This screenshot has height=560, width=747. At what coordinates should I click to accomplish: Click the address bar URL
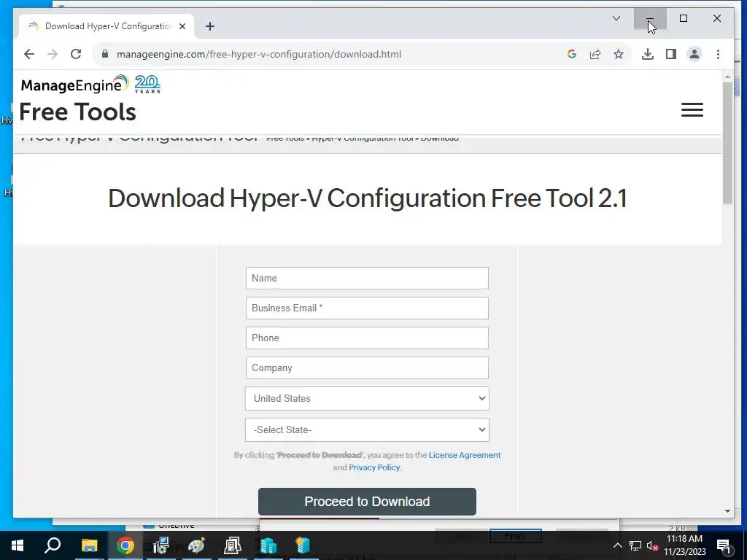259,54
